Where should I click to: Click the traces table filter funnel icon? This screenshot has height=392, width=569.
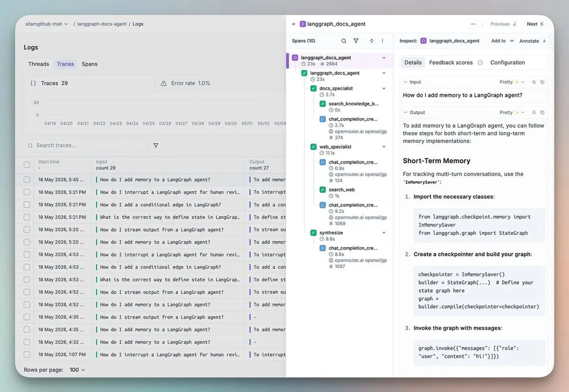(x=156, y=145)
